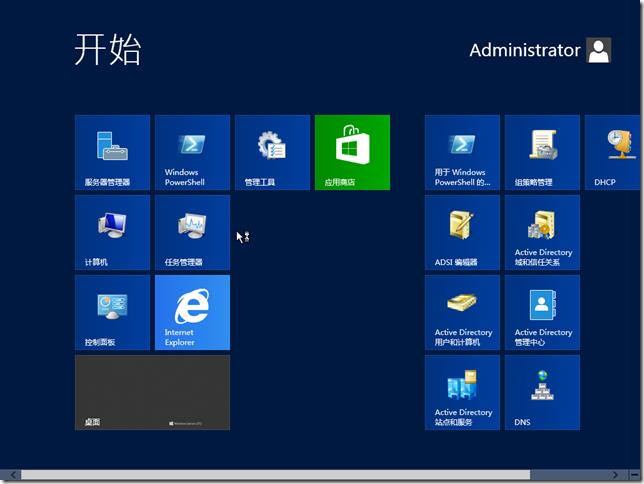644x484 pixels.
Task: Open the 用于 Windows PowerShell 的 module tile
Action: coord(462,152)
